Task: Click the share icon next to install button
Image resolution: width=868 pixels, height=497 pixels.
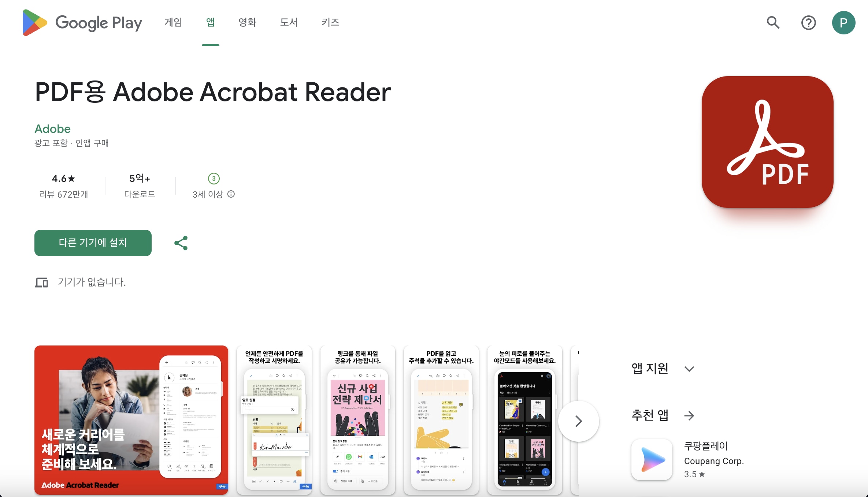Action: pyautogui.click(x=181, y=243)
